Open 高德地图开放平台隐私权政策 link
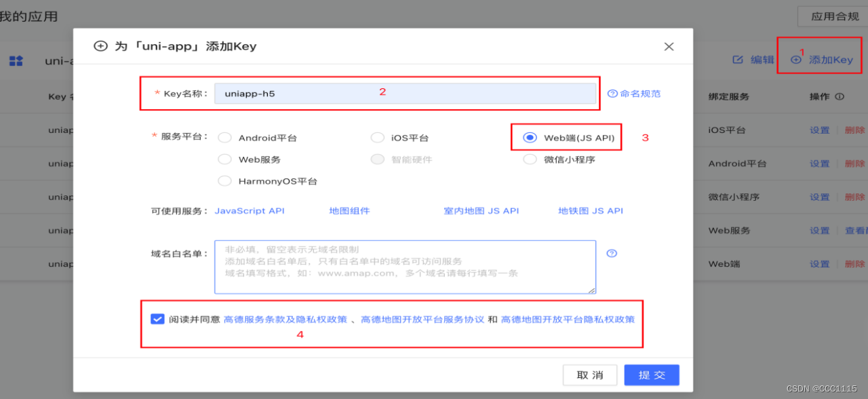Screen dimensions: 868x399 pyautogui.click(x=568, y=319)
